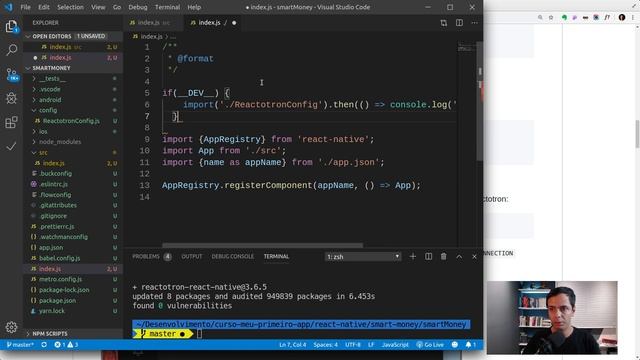Open the Debug view in activity bar

pos(11,98)
